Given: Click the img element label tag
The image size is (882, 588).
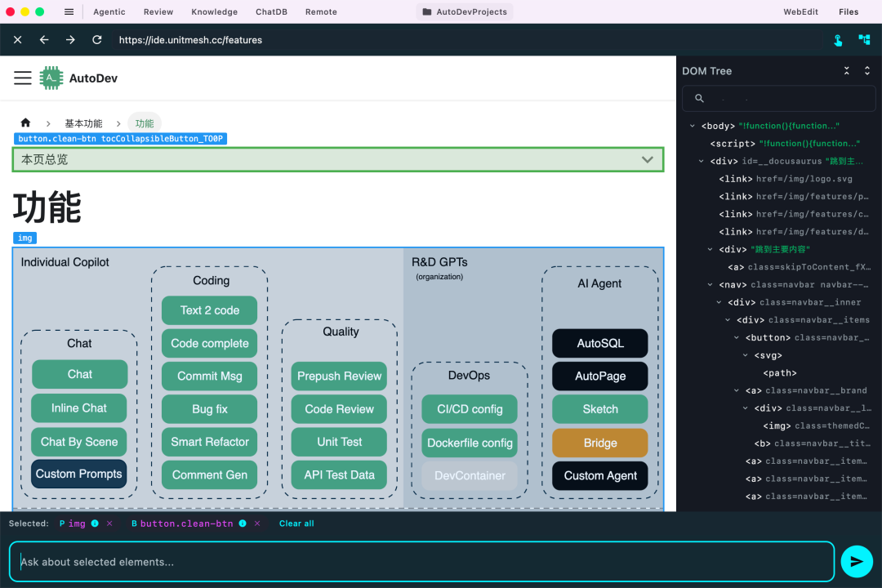Looking at the screenshot, I should 24,238.
